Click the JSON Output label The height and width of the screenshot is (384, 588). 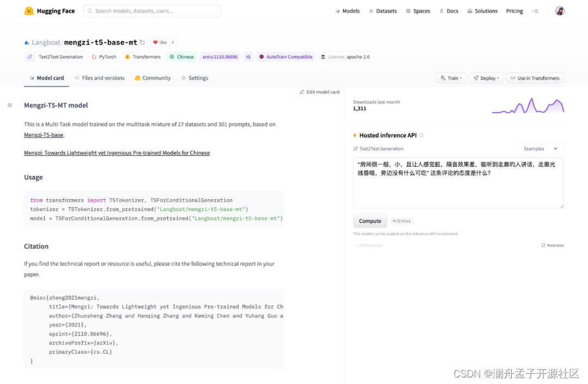(368, 245)
